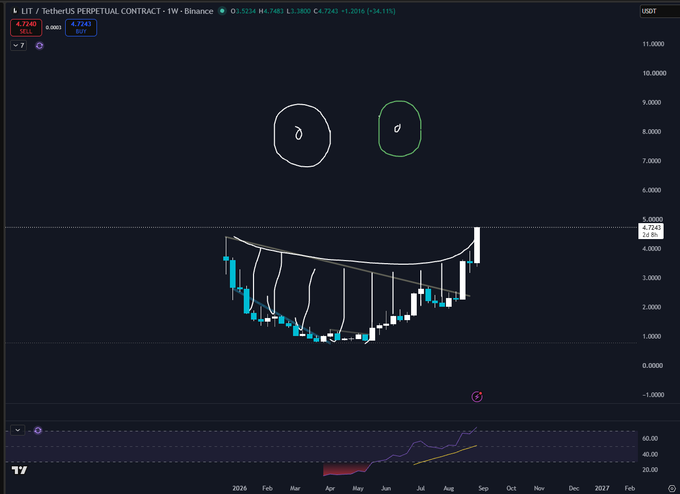The height and width of the screenshot is (494, 680).
Task: Click the low value L3.3800
Action: pos(298,11)
